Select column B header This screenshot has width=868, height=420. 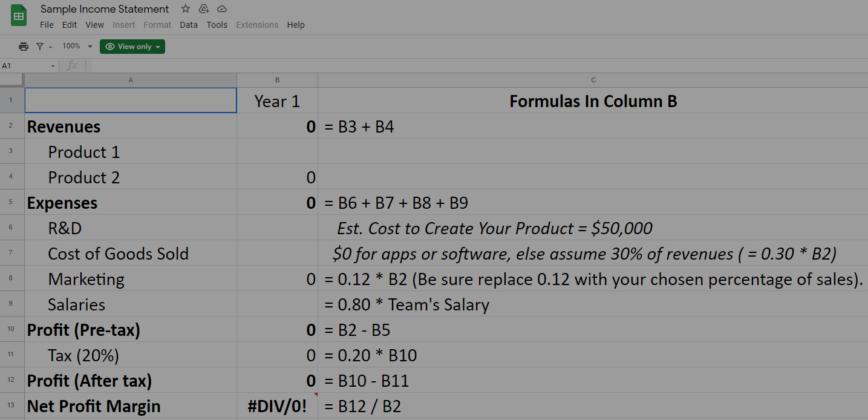[x=277, y=79]
